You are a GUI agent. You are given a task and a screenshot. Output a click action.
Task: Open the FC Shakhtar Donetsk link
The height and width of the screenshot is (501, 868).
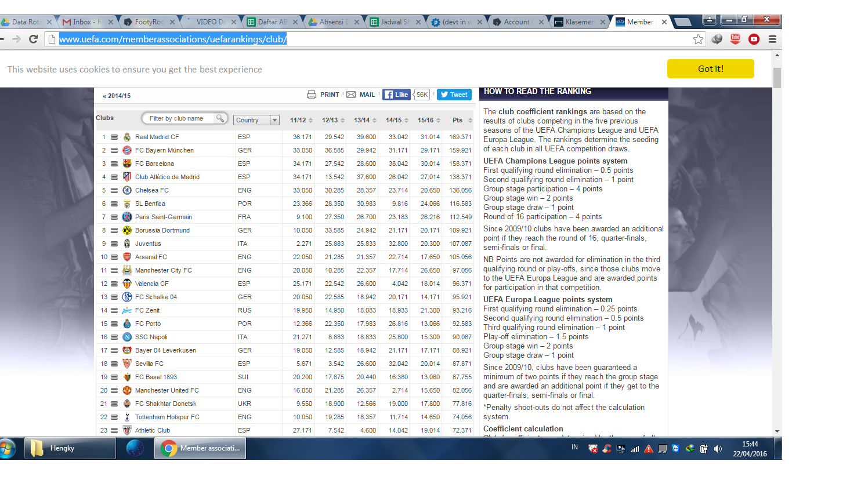click(165, 404)
